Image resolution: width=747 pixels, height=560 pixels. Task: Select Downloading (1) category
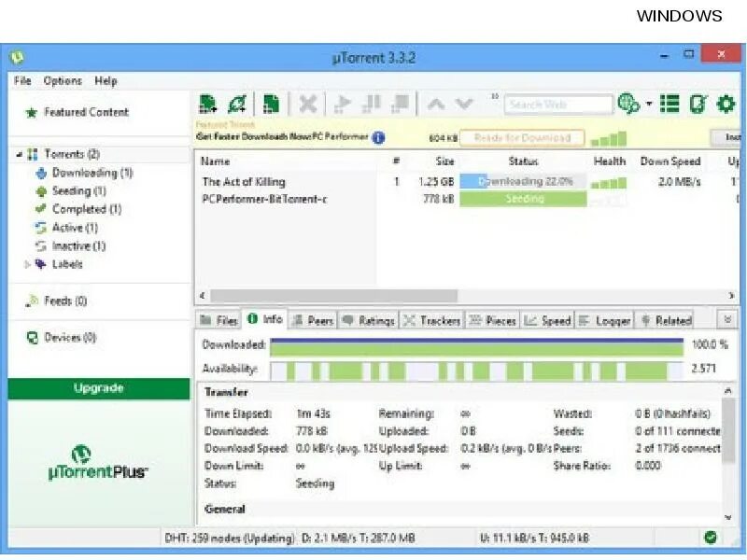pos(92,173)
